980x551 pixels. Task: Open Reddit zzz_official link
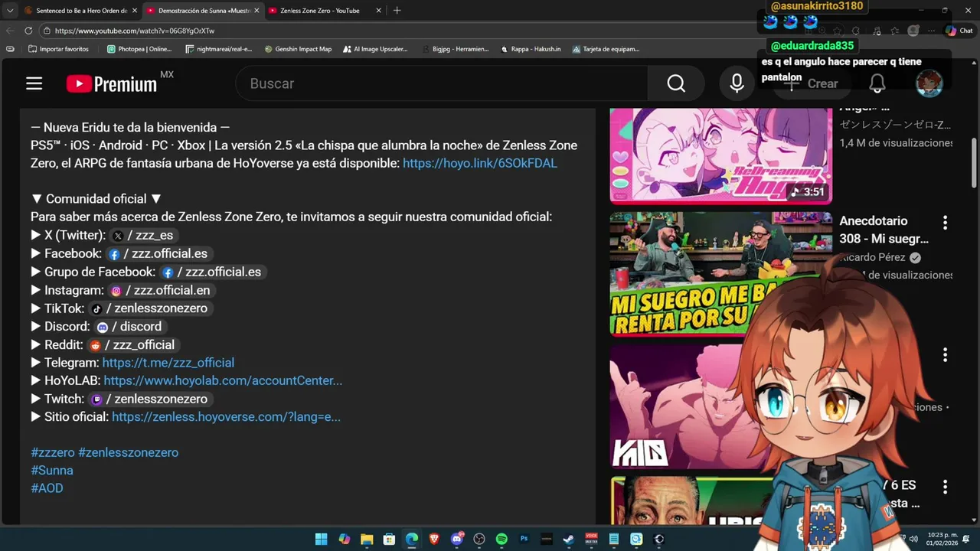132,345
